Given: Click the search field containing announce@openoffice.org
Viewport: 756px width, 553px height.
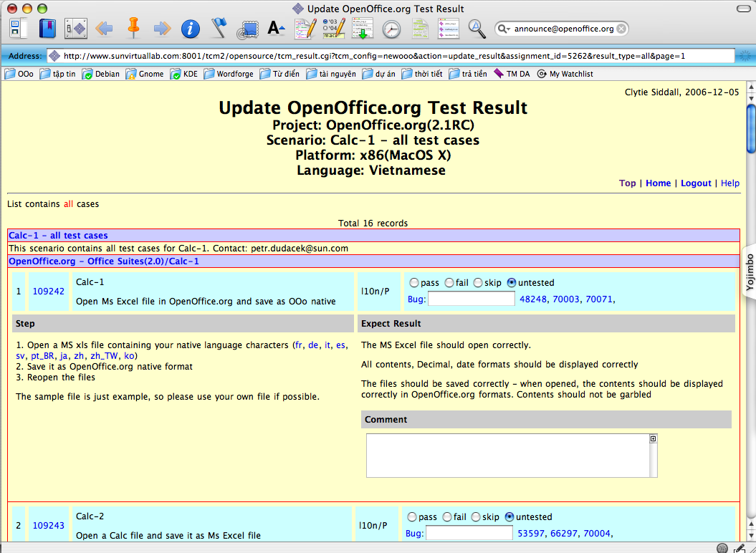Looking at the screenshot, I should 562,29.
